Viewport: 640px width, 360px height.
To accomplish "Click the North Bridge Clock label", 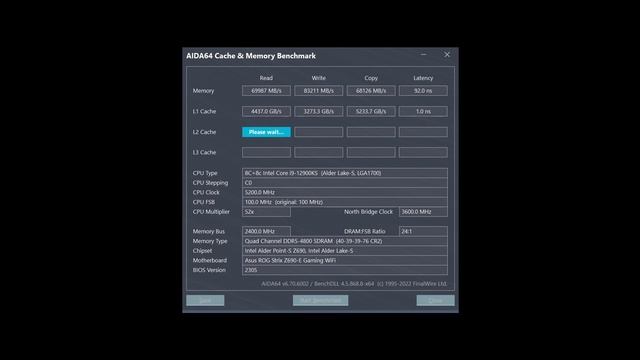I will (x=368, y=212).
